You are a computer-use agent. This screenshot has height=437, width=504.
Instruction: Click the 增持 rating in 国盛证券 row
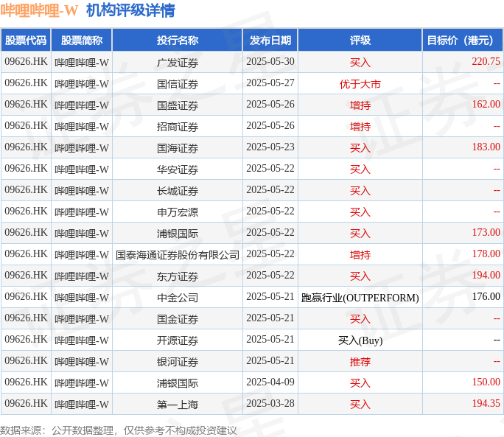tap(360, 105)
